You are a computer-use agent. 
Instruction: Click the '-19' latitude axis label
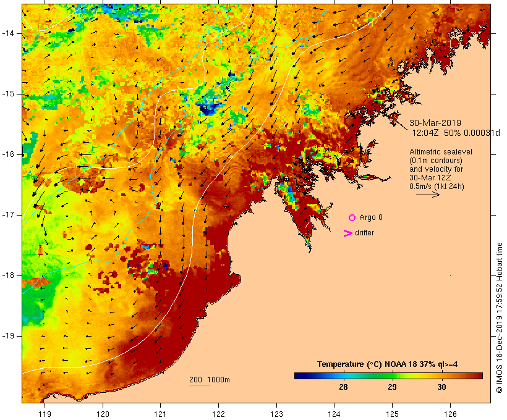click(8, 336)
